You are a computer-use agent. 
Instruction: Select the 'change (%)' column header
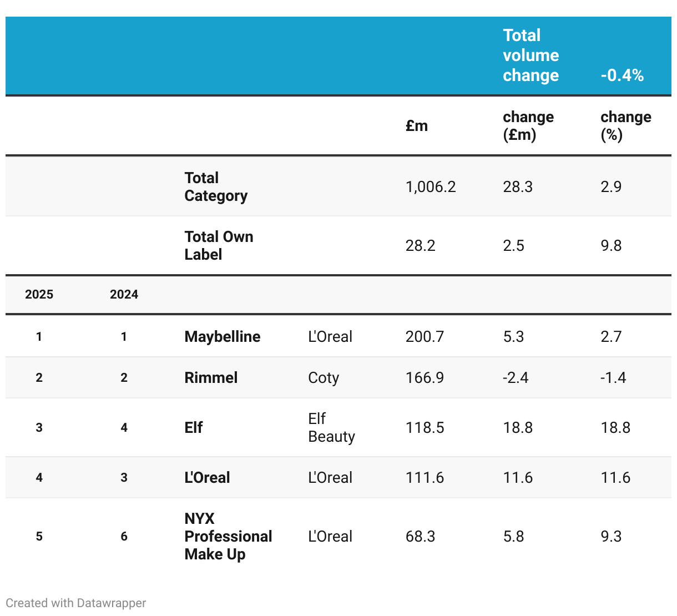coord(625,126)
